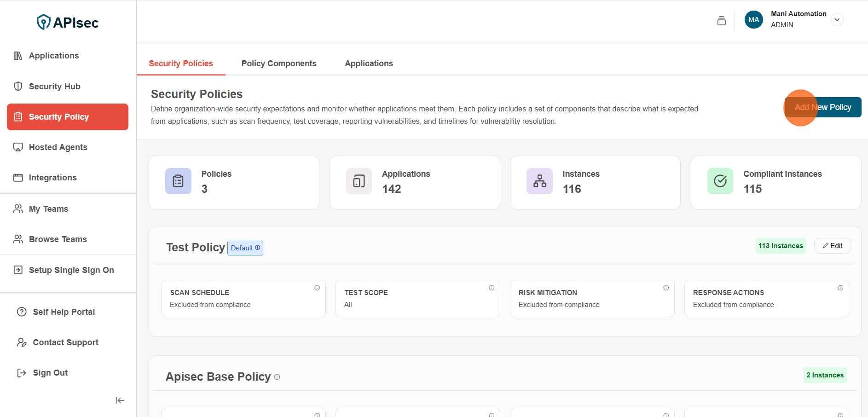Edit the Test Policy
The height and width of the screenshot is (417, 868).
(x=832, y=246)
